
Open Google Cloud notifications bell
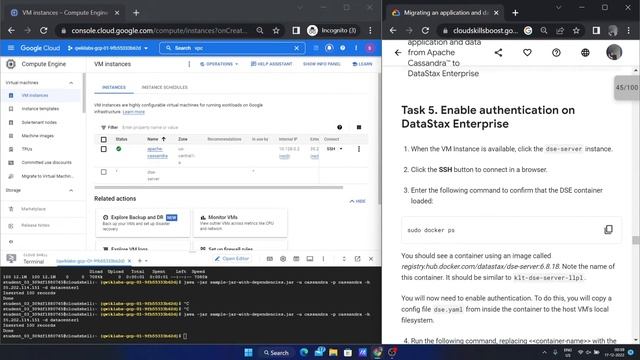click(x=329, y=48)
